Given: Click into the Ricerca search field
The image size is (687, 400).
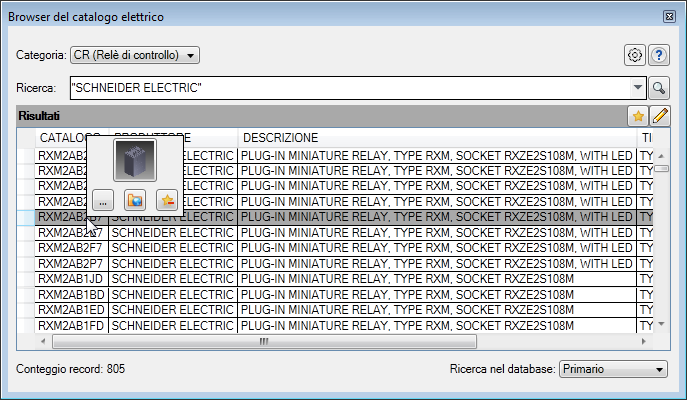Looking at the screenshot, I should pyautogui.click(x=351, y=88).
